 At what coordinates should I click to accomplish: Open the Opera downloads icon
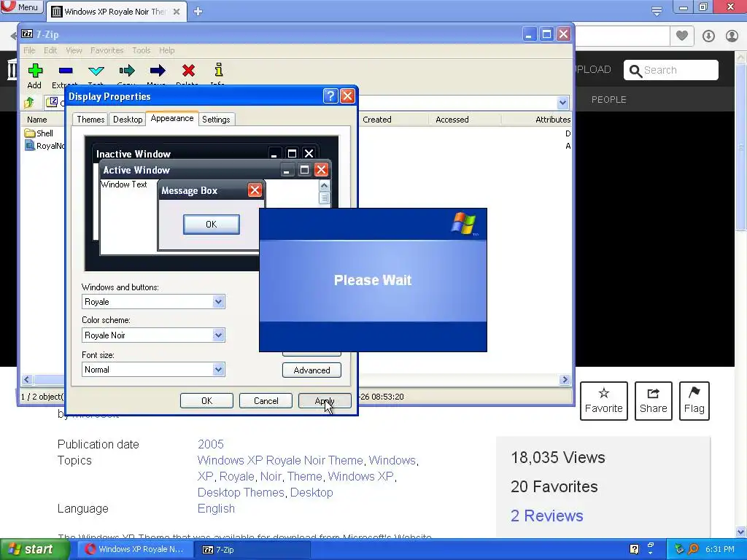coord(708,36)
